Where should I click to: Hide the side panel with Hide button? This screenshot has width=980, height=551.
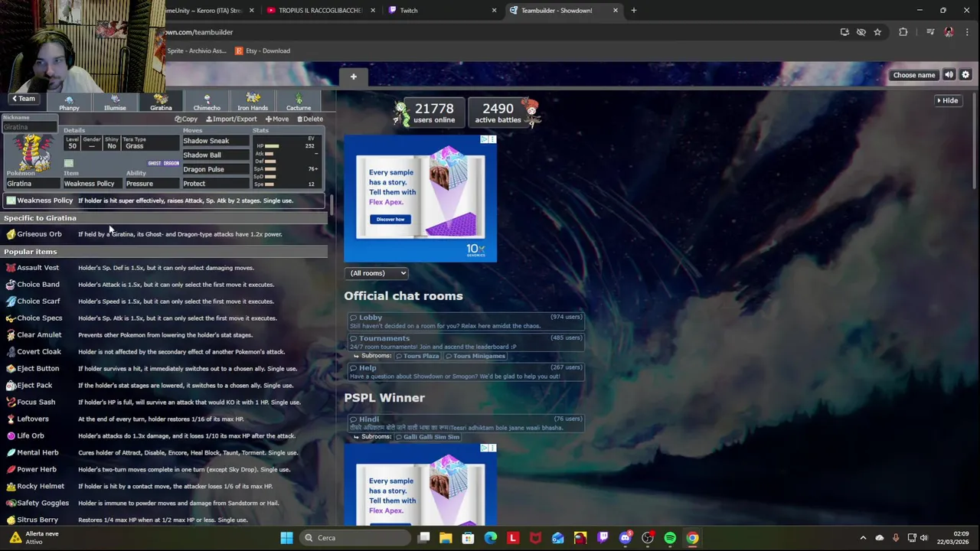point(948,100)
